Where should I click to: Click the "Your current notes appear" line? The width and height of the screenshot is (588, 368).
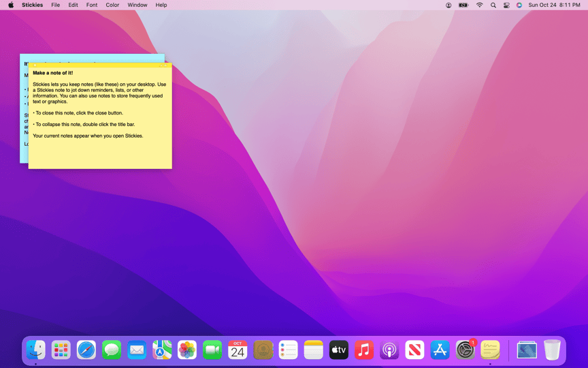point(88,136)
